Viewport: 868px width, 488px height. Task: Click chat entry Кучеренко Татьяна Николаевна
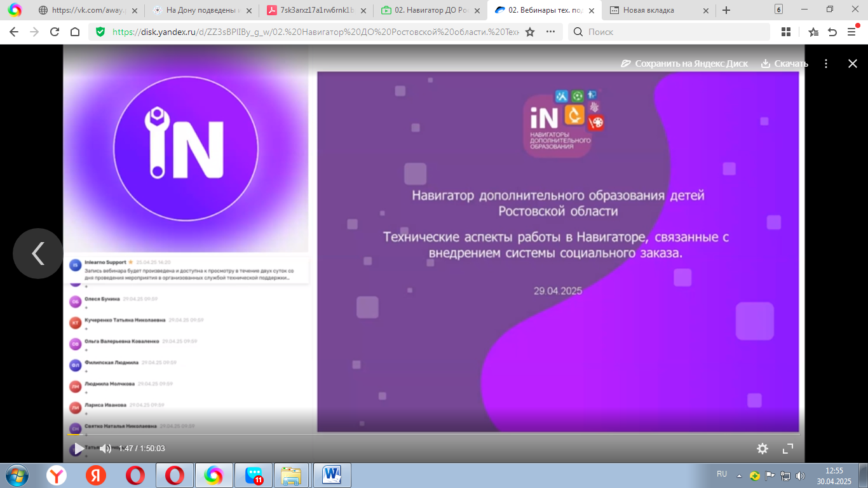pos(126,320)
